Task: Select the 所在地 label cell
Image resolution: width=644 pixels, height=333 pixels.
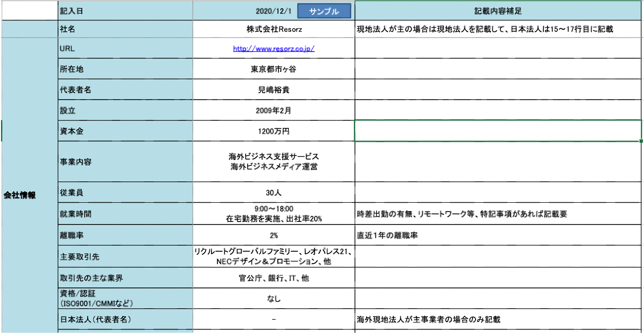Action: tap(125, 69)
